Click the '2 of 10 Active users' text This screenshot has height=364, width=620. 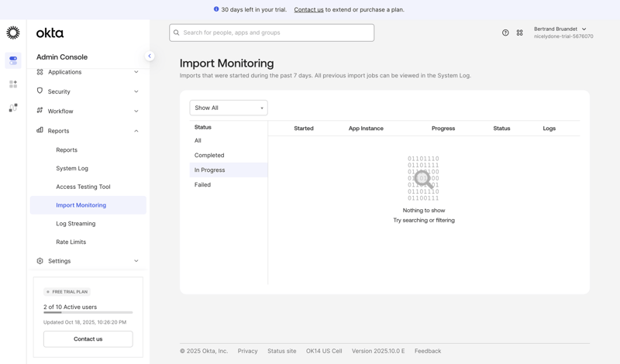(x=70, y=307)
